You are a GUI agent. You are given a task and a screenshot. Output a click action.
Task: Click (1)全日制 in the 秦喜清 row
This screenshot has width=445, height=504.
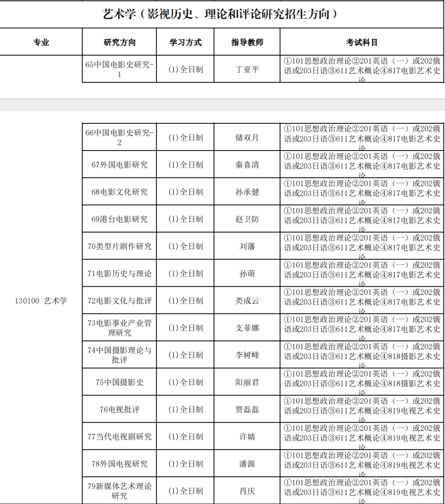click(185, 165)
